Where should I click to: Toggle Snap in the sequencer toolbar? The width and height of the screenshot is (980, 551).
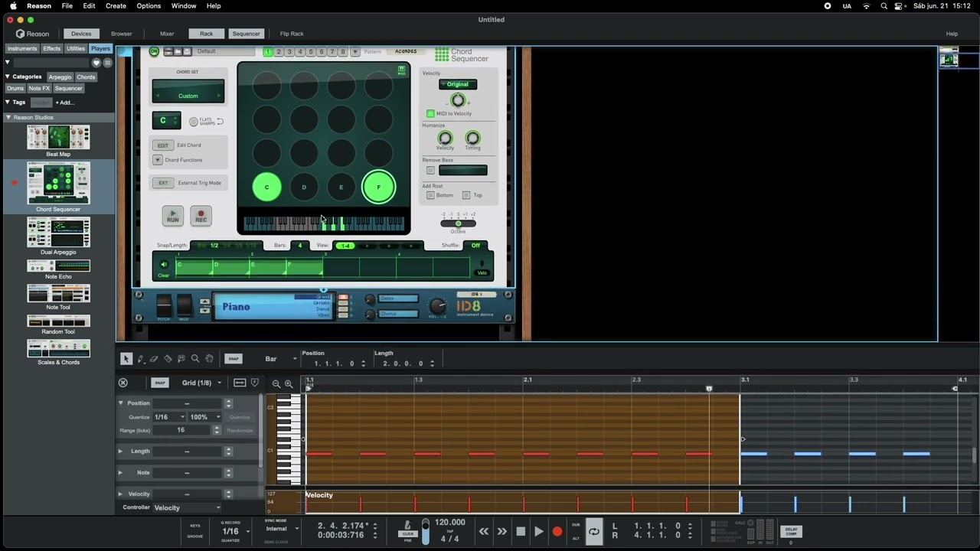coord(234,359)
